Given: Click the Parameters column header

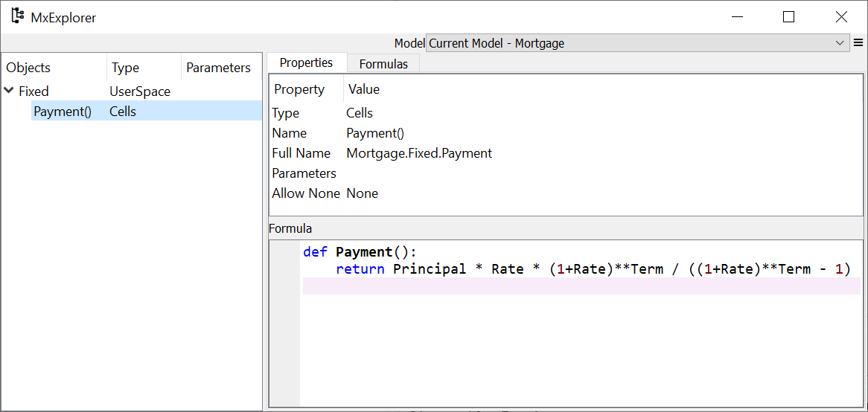Looking at the screenshot, I should click(220, 68).
